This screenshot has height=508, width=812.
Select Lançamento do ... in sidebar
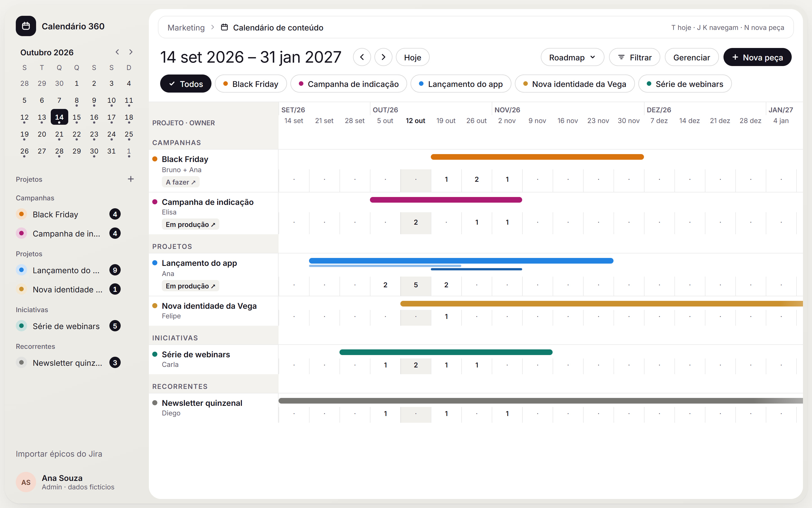pyautogui.click(x=69, y=270)
